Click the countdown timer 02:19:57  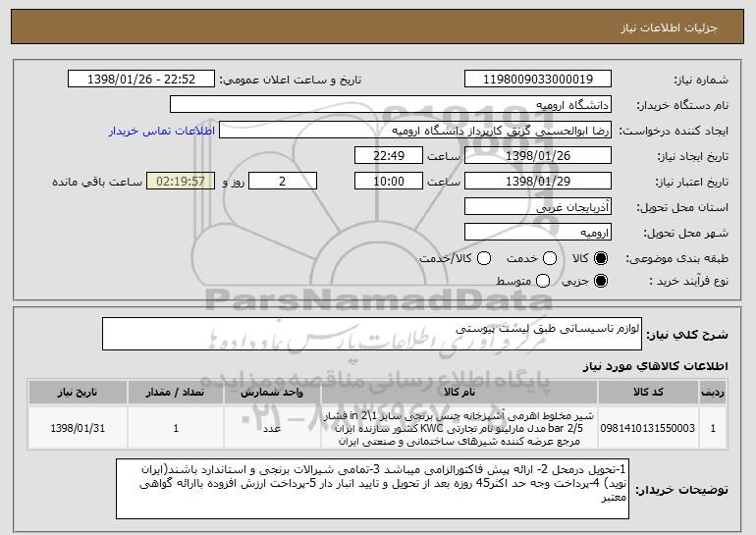(x=181, y=182)
